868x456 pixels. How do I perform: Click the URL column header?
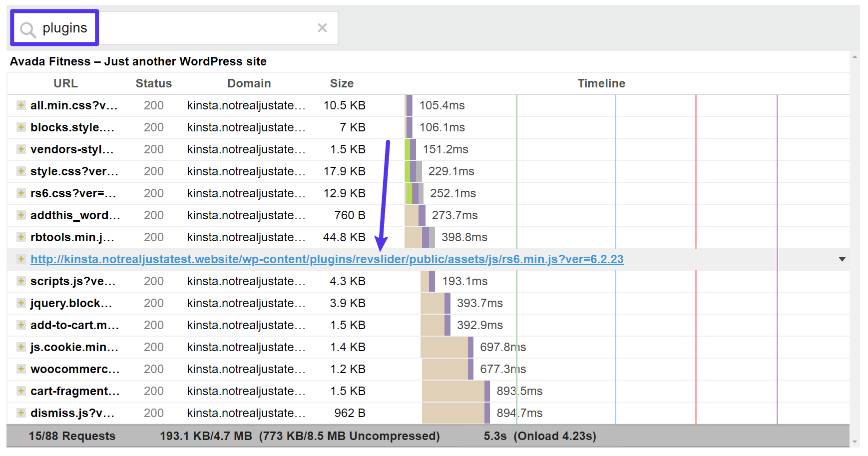tap(65, 83)
